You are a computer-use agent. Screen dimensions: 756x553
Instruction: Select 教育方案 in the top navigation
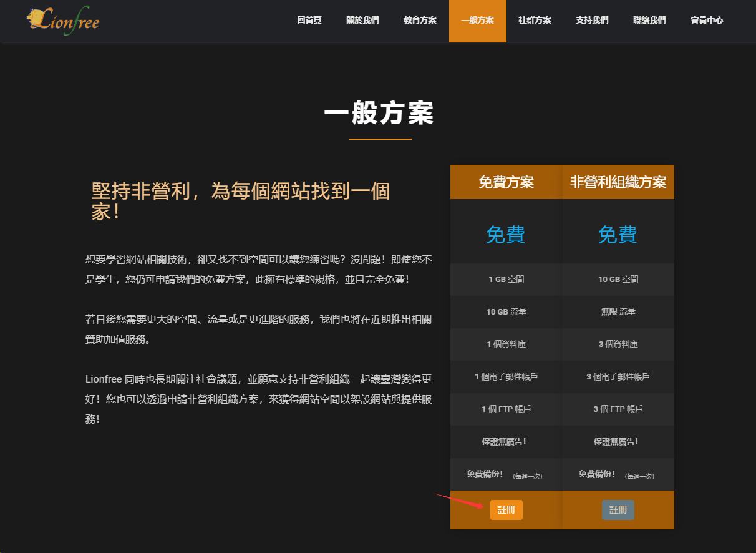(420, 21)
